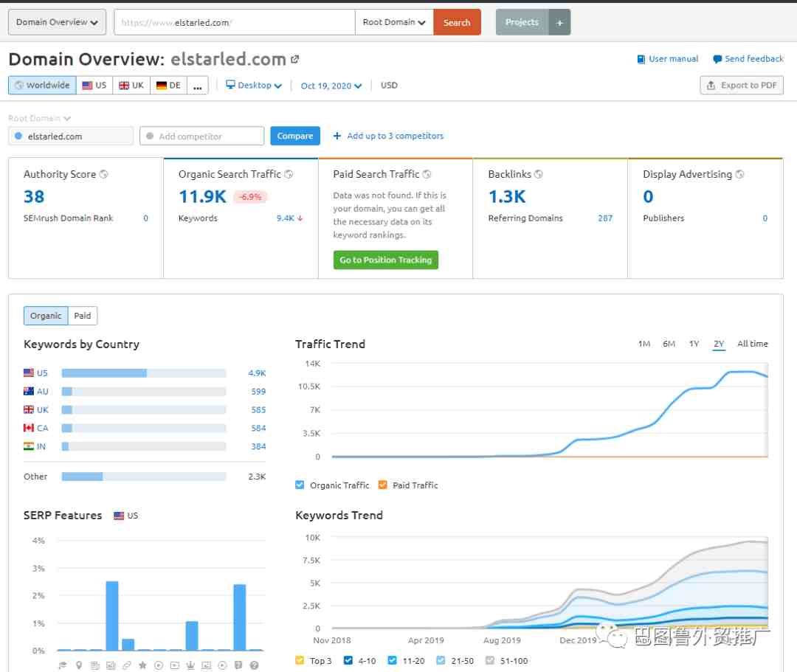Click the question mark circle SERP icon
This screenshot has height=672, width=797.
pyautogui.click(x=254, y=665)
